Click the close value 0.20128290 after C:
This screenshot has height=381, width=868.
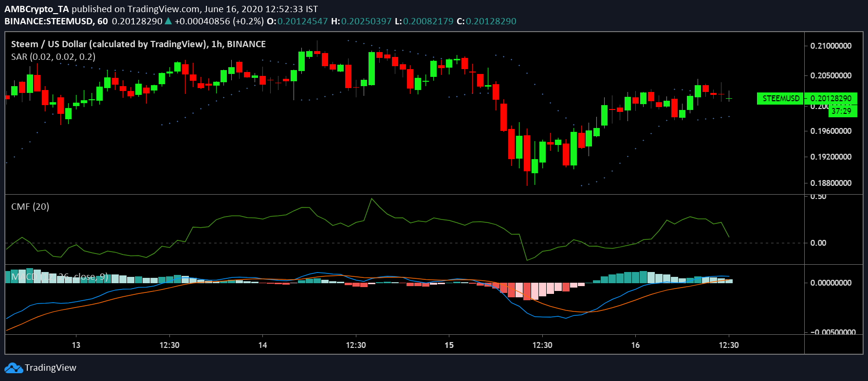491,21
